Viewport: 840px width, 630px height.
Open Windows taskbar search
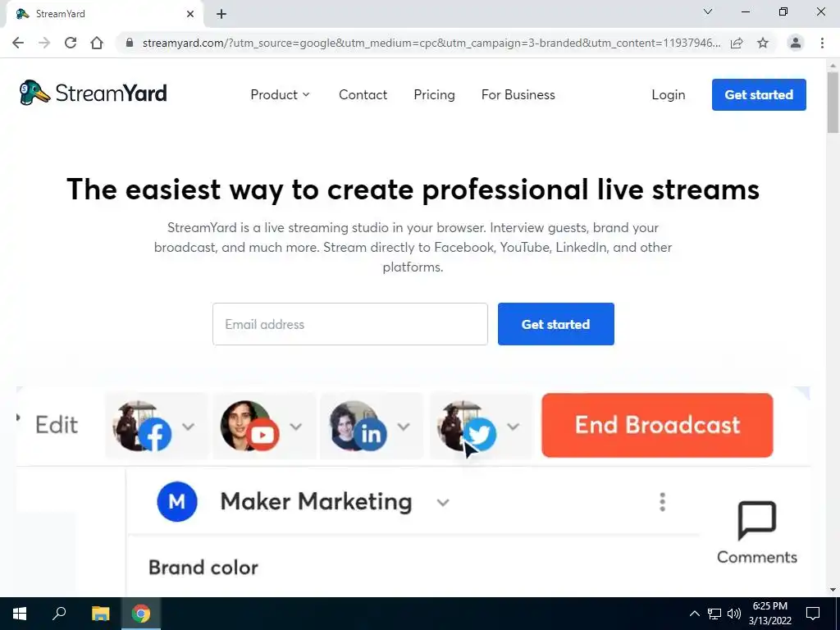tap(59, 614)
